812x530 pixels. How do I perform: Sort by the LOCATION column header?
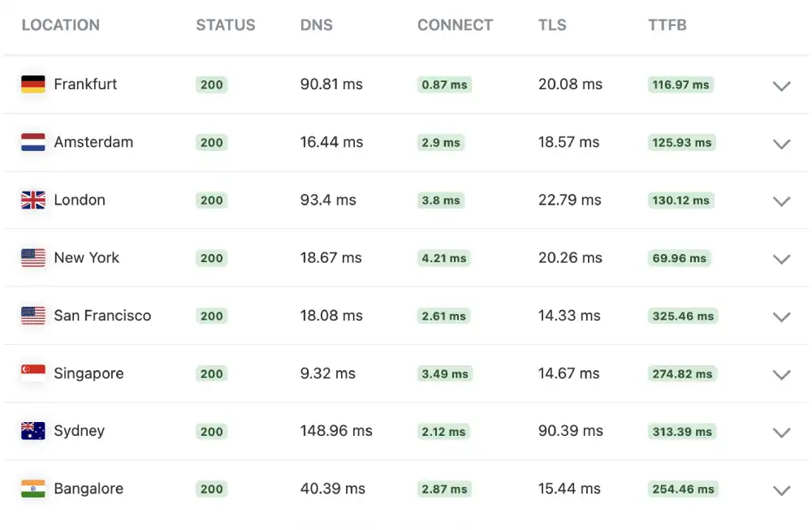pyautogui.click(x=60, y=25)
